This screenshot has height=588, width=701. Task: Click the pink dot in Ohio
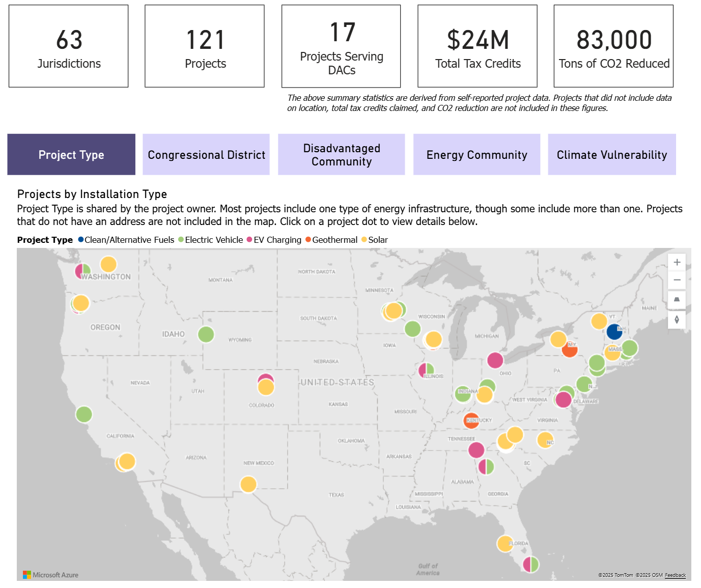tap(495, 360)
